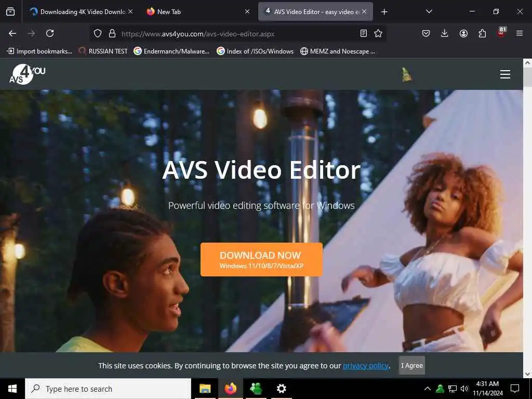Screen dimensions: 532x399
Task: Open taskbar clock showing 4:31 AM
Action: coord(487,389)
